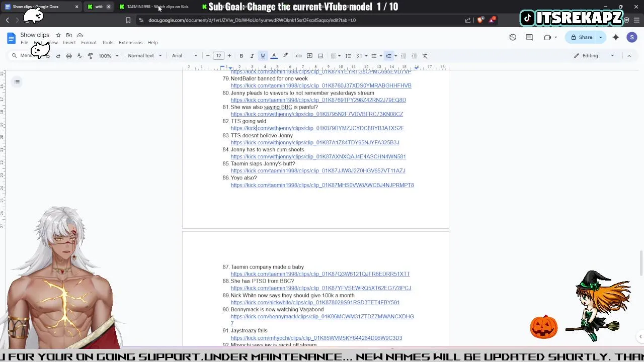Close the Show clips browser tab

click(76, 7)
